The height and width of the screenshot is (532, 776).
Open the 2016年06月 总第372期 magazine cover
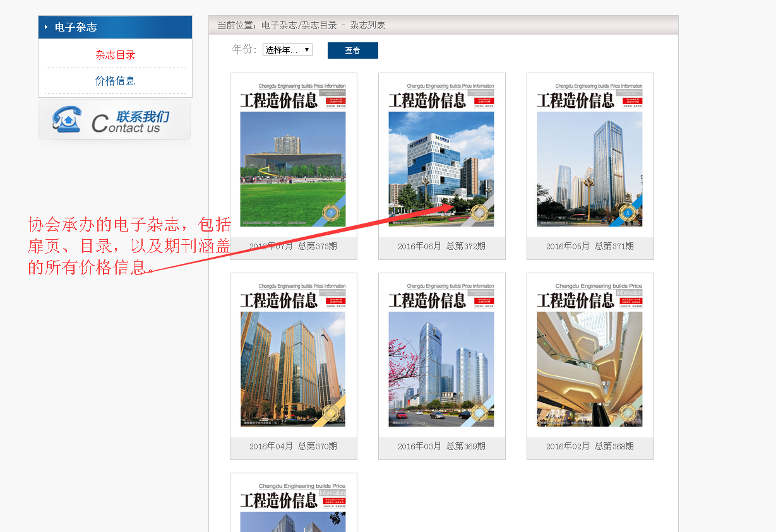point(441,155)
